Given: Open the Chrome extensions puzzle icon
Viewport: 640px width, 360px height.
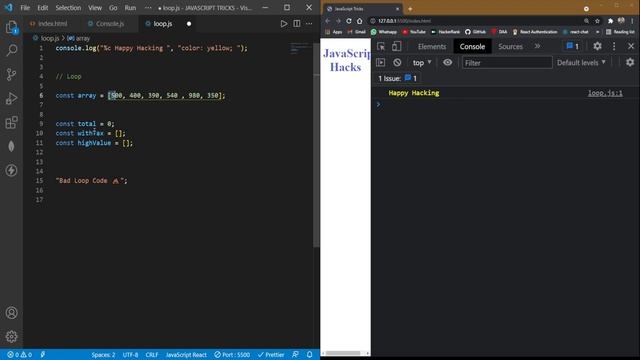Looking at the screenshot, I should pos(610,21).
